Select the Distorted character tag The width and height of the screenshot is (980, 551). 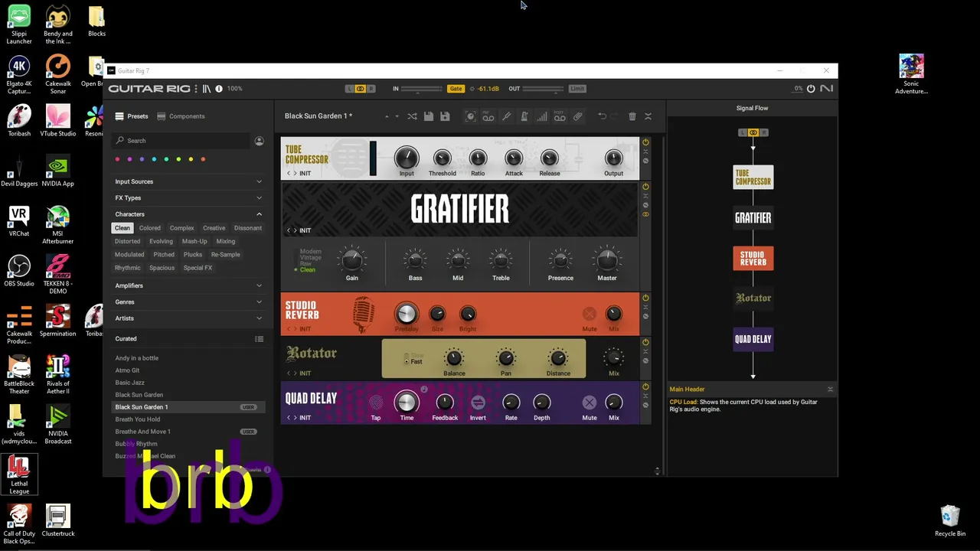[x=128, y=241]
